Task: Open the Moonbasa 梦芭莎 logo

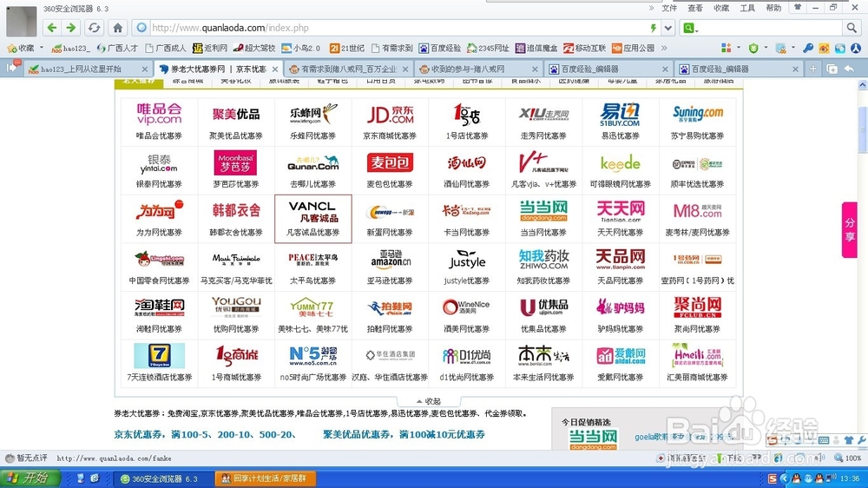Action: pos(235,163)
